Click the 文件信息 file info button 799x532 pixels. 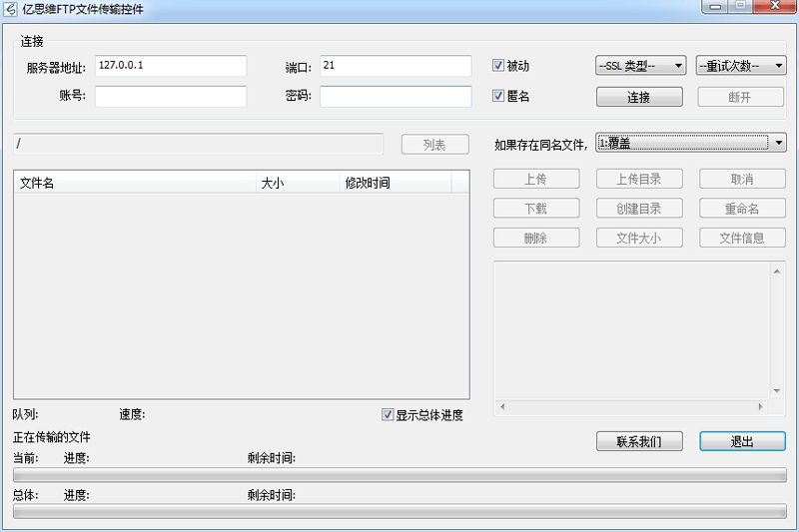pyautogui.click(x=742, y=238)
